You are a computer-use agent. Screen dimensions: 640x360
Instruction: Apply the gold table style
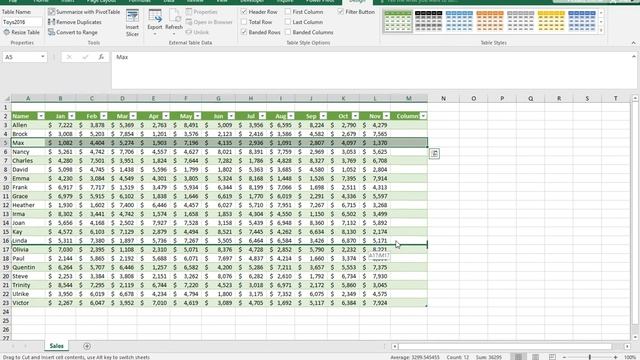click(551, 21)
